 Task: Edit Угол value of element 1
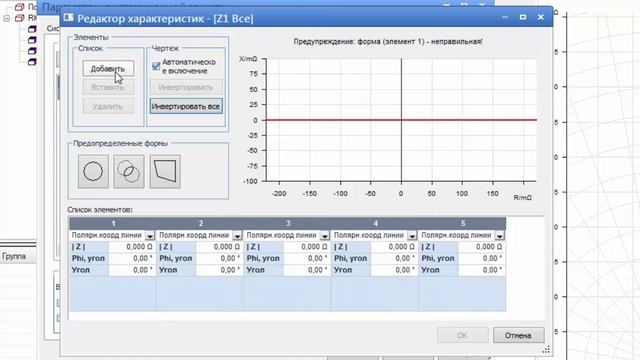132,270
